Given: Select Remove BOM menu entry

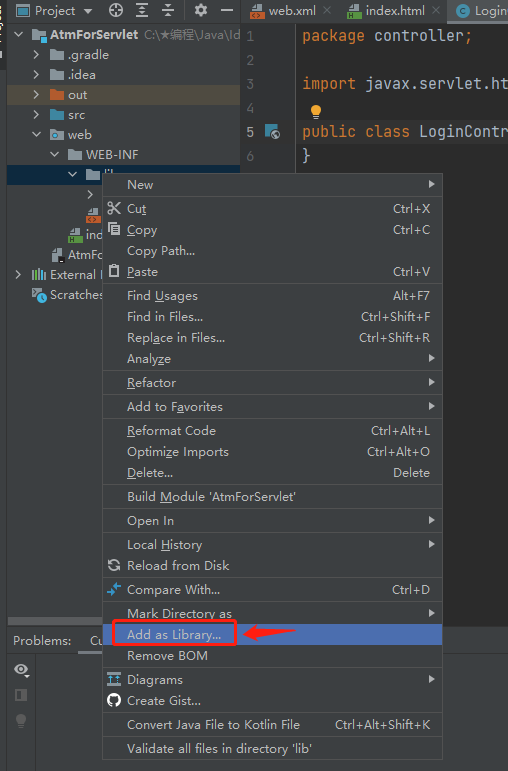Looking at the screenshot, I should (x=272, y=655).
